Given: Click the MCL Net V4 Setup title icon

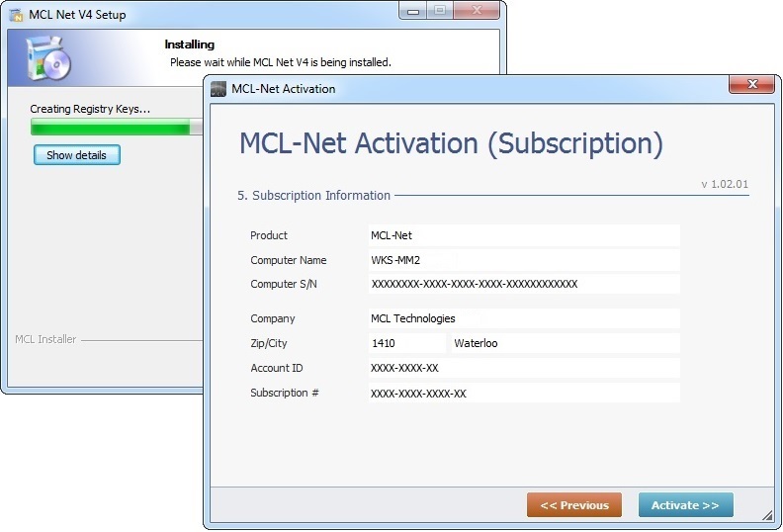Looking at the screenshot, I should point(17,15).
